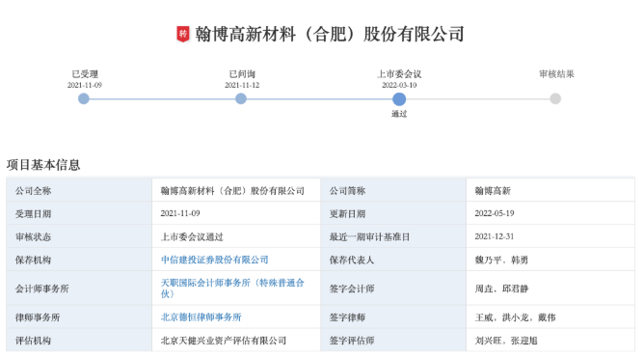This screenshot has width=644, height=357.
Task: Click the company title 瀚博高新材料（合肥）股份有限公司 heading
Action: (x=330, y=34)
